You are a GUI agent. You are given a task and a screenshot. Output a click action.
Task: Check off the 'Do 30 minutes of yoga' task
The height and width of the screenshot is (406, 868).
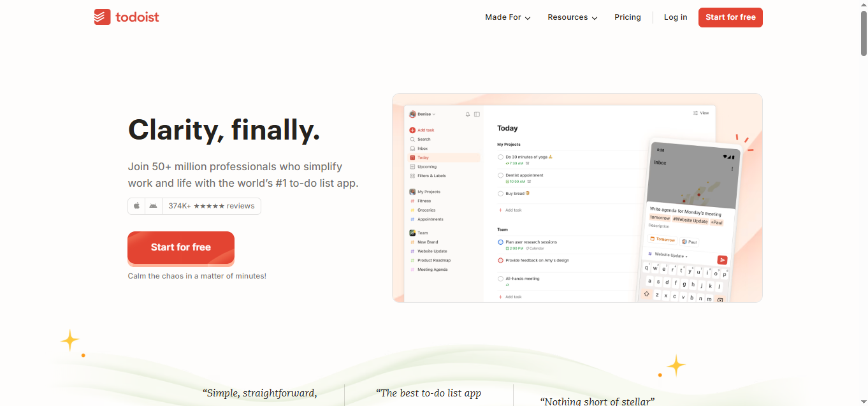[501, 157]
